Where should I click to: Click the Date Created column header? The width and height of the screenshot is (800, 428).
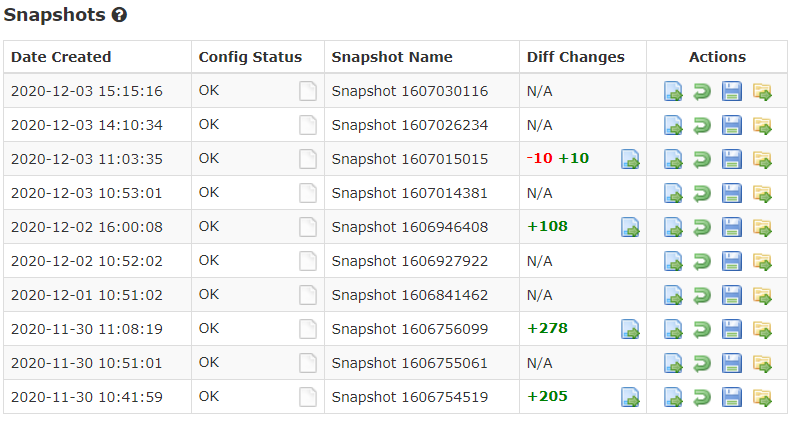pos(61,57)
